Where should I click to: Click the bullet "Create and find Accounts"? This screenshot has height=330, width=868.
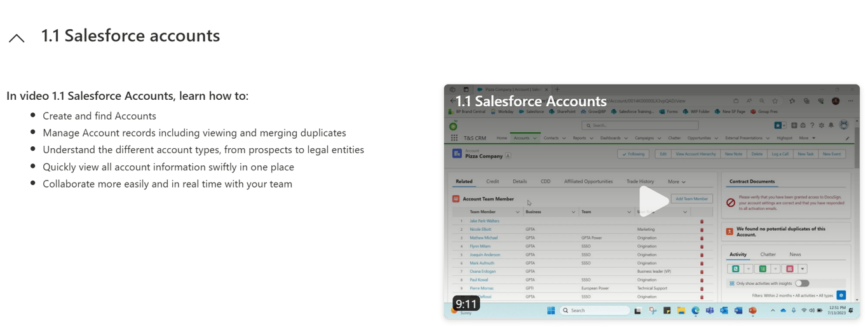(x=99, y=116)
